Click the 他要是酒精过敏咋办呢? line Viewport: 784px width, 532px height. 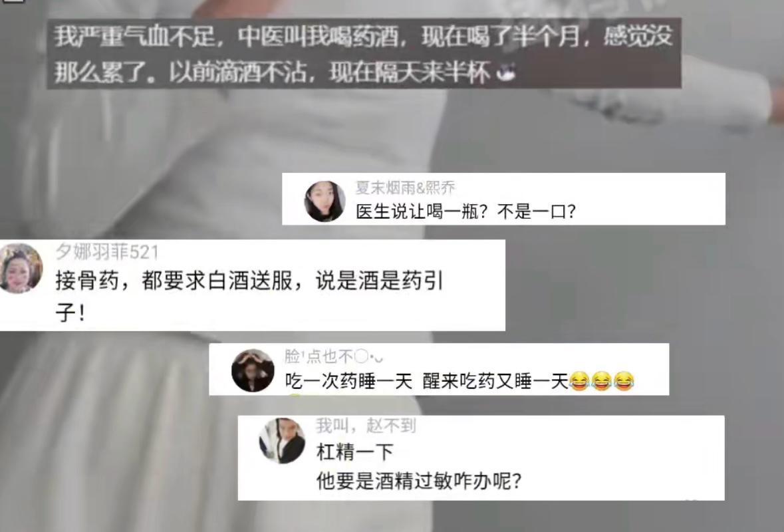point(419,481)
